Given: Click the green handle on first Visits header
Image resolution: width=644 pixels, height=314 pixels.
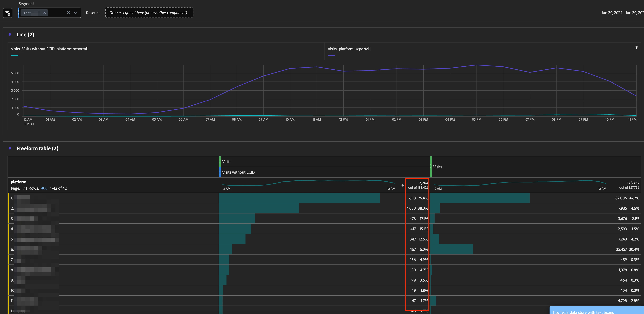Looking at the screenshot, I should click(220, 162).
